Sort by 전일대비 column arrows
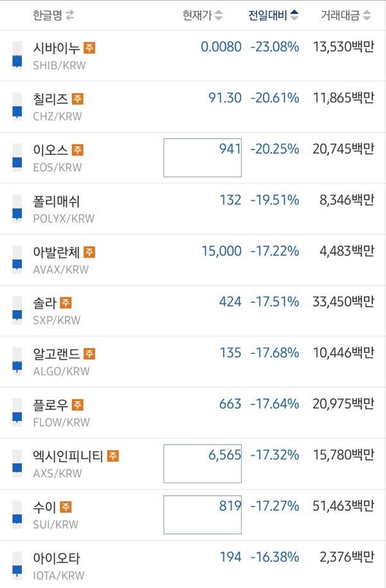Viewport: 386px width, 588px height. (x=294, y=15)
